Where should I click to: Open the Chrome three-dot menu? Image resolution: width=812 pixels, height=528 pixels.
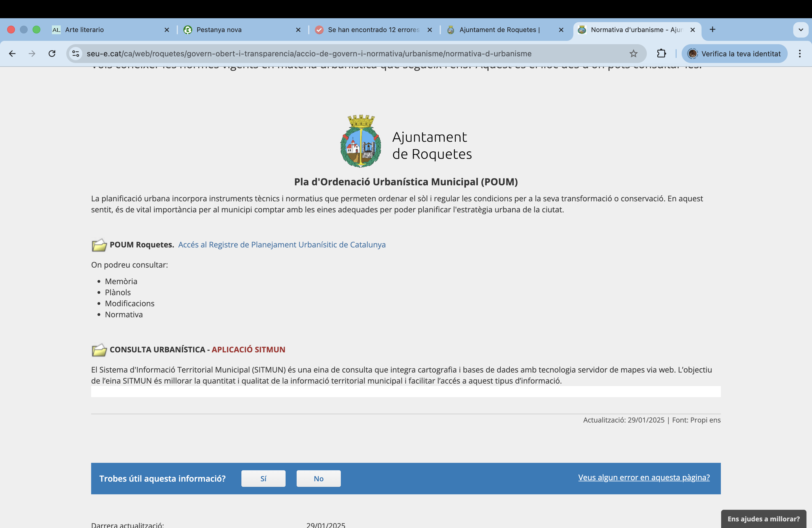point(800,54)
